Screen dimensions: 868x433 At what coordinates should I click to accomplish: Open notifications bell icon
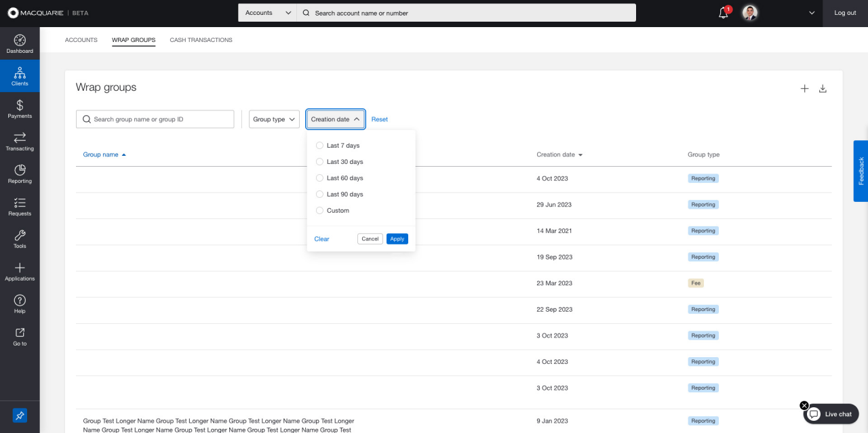pyautogui.click(x=724, y=13)
